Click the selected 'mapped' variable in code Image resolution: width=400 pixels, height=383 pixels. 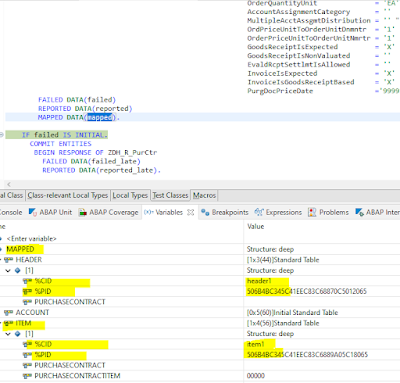(100, 117)
